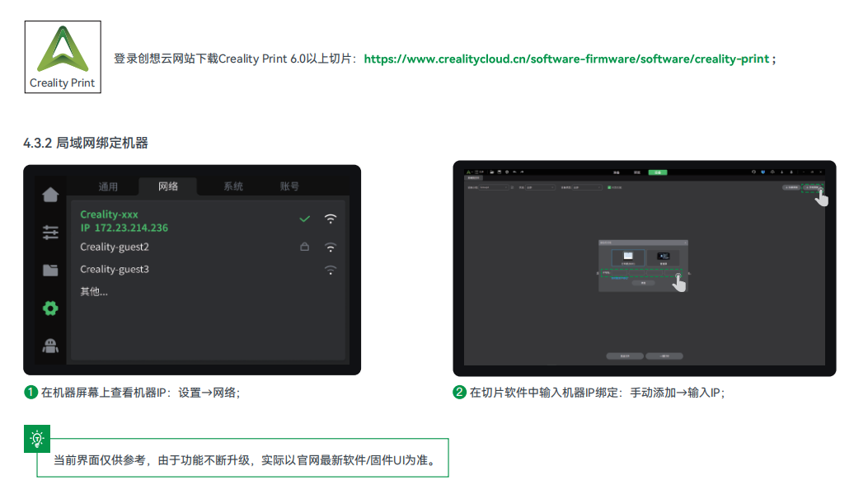Image resolution: width=868 pixels, height=504 pixels.
Task: Open the folder icon on printer sidebar
Action: point(50,271)
